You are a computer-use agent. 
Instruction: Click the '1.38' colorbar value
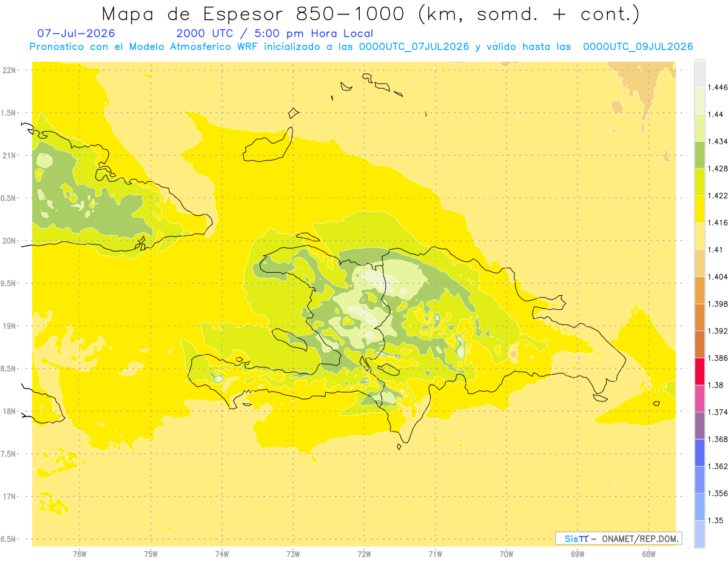(x=715, y=385)
